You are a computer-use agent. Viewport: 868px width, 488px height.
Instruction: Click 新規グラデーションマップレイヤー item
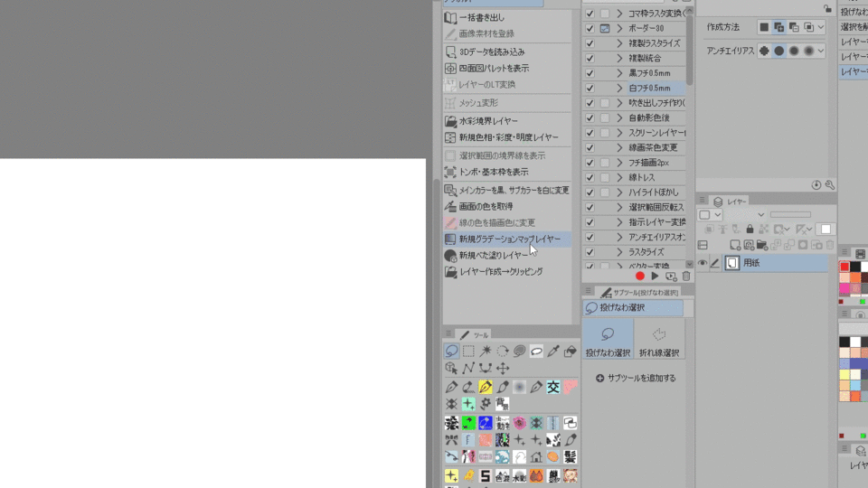(506, 239)
